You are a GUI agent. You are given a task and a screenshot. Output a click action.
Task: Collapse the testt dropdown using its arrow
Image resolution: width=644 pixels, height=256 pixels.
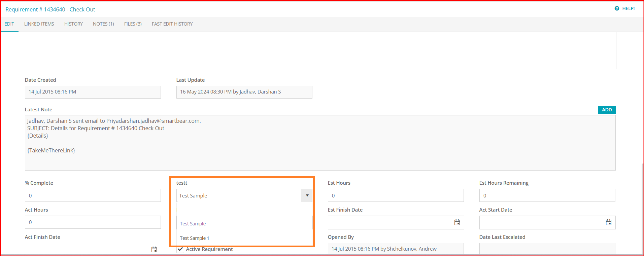(x=307, y=195)
